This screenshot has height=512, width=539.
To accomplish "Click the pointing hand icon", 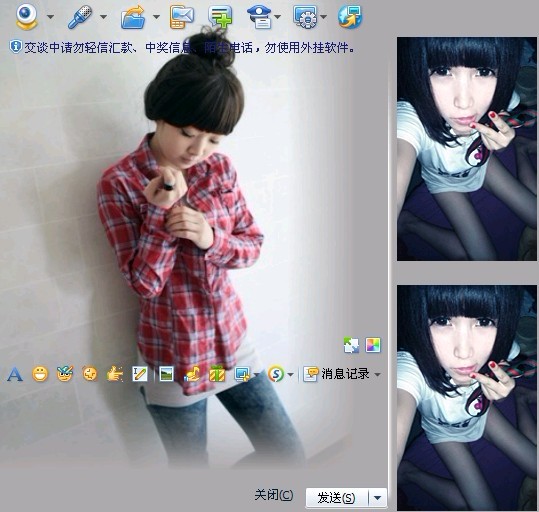I will click(115, 374).
